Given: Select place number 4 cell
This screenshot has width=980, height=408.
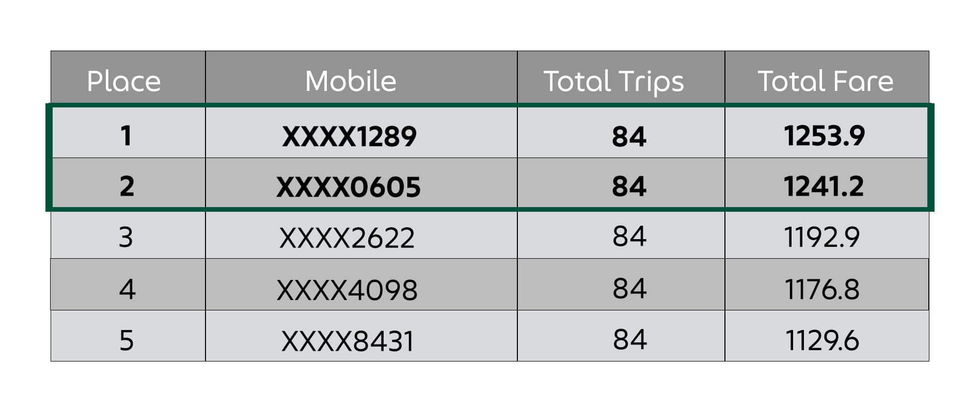Looking at the screenshot, I should tap(128, 285).
